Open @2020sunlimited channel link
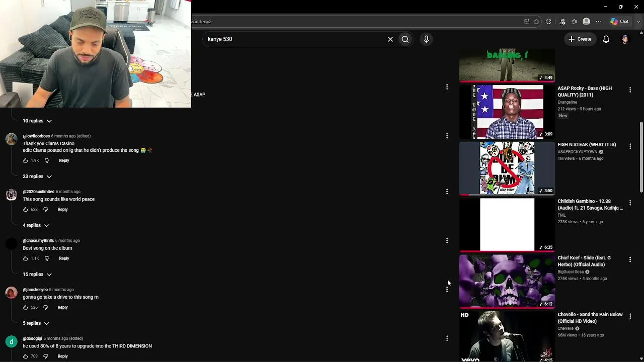The image size is (644, 362). (x=38, y=192)
